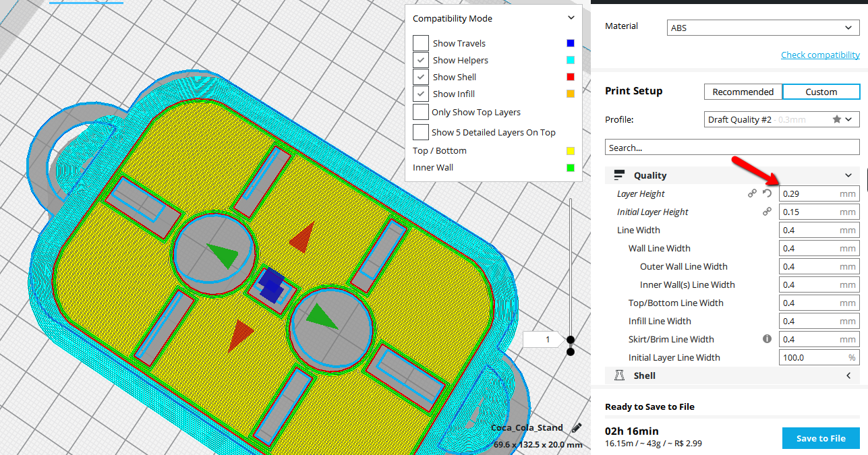Switch to Recommended print setup
The height and width of the screenshot is (455, 868).
(x=743, y=92)
